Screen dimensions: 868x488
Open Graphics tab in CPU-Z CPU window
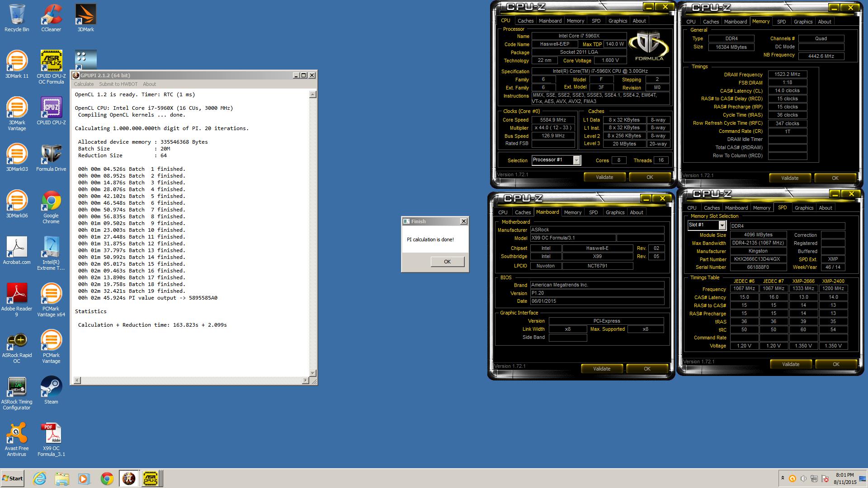point(618,21)
